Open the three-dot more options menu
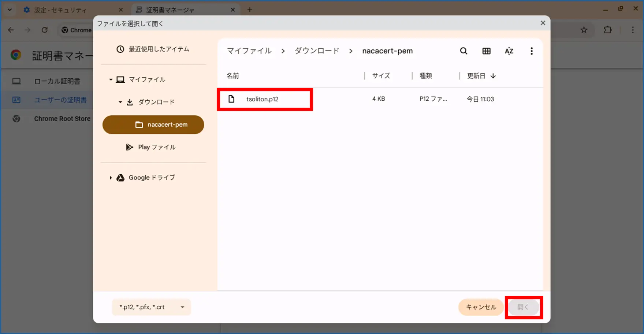The height and width of the screenshot is (334, 644). pyautogui.click(x=532, y=51)
